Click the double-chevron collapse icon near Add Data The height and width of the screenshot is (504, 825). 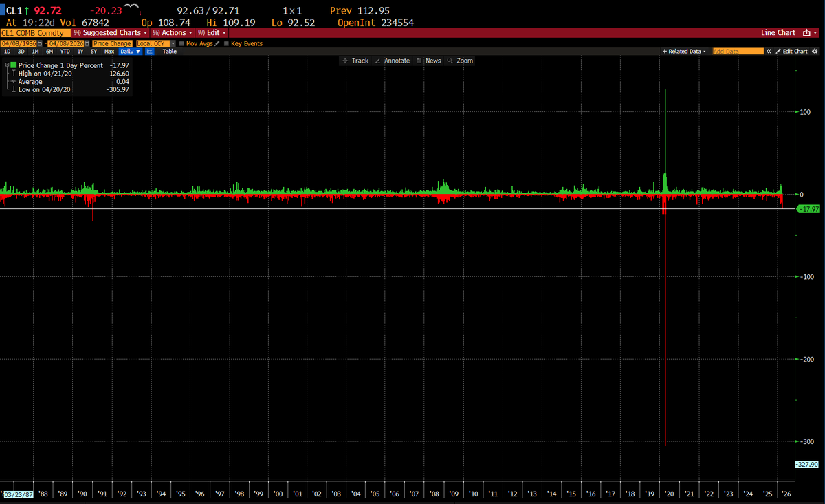tap(769, 52)
